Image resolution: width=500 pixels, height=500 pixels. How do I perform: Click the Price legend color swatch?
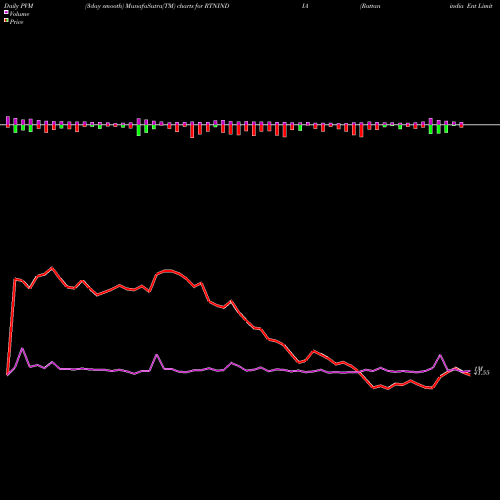pyautogui.click(x=6, y=21)
